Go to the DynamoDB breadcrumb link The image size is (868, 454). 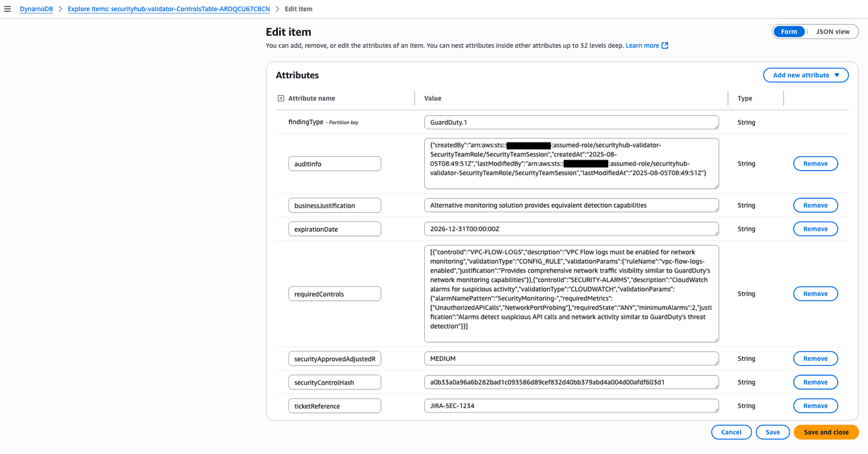[x=37, y=9]
